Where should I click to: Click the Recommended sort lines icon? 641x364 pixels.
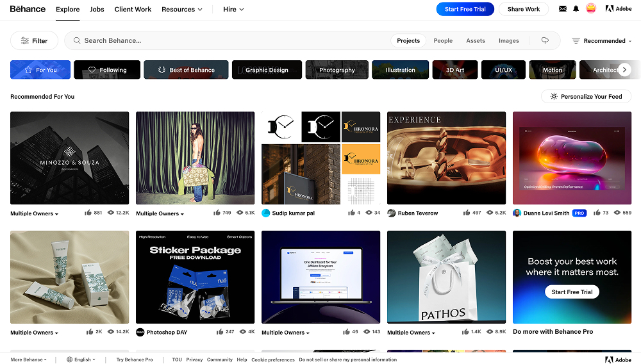[576, 40]
